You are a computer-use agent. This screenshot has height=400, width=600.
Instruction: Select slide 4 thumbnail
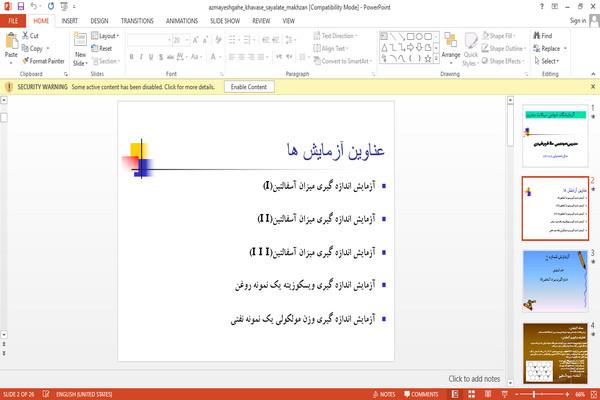[555, 353]
